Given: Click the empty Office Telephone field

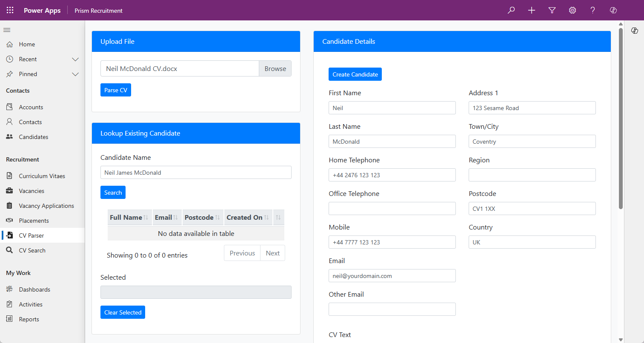Looking at the screenshot, I should coord(392,209).
